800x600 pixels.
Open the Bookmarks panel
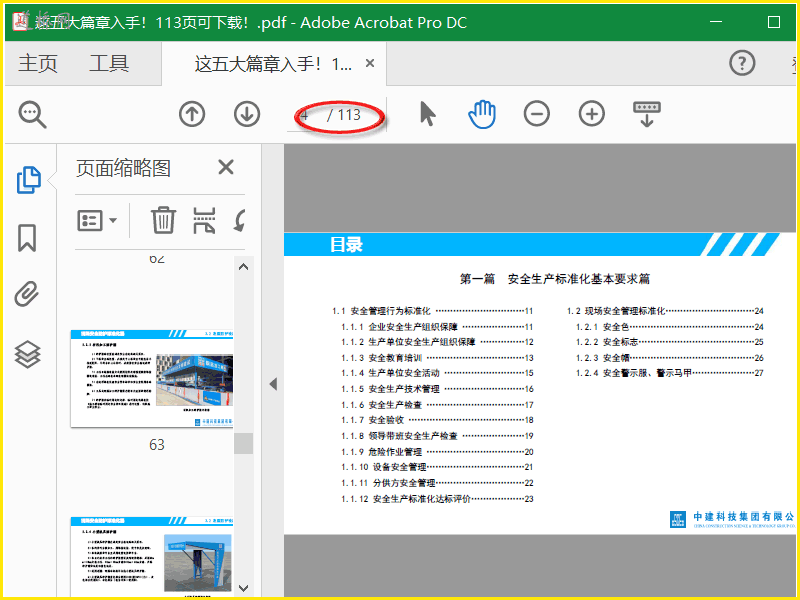pyautogui.click(x=27, y=238)
